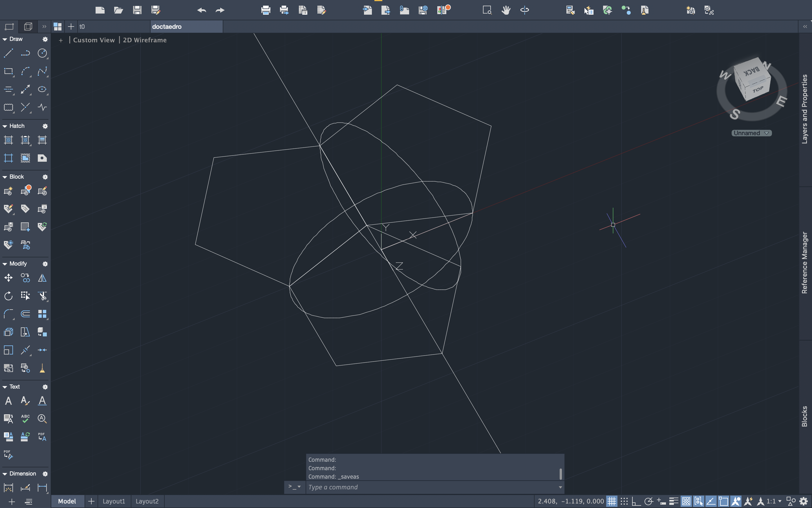Select the Spline draw tool

click(x=42, y=71)
